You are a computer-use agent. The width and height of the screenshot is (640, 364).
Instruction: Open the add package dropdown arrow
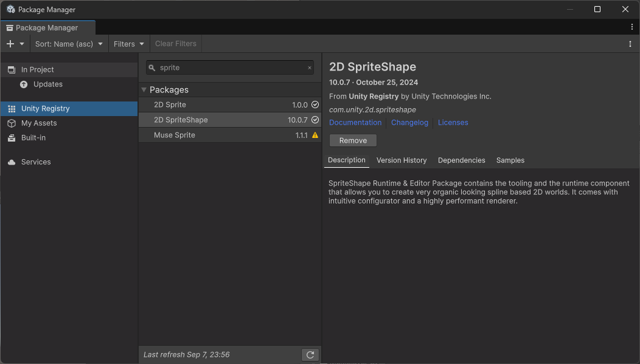click(x=22, y=44)
